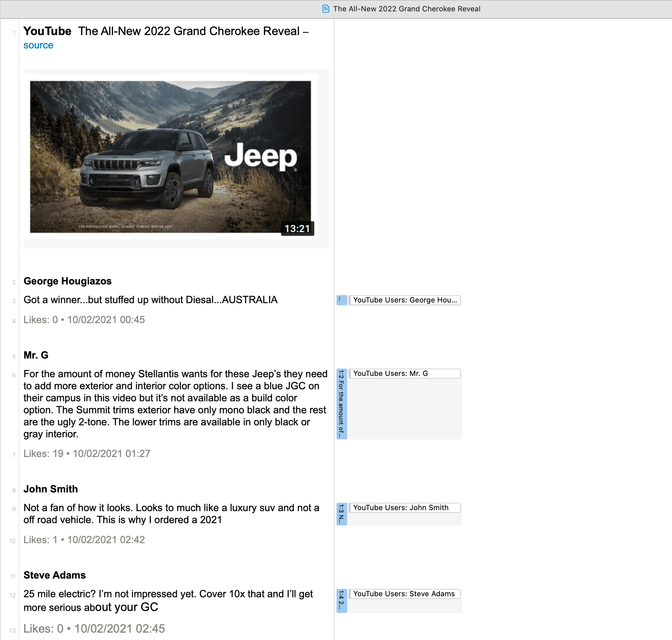
Task: Click John Smith's comment 'Not a fan of how it looks'
Action: pos(171,514)
